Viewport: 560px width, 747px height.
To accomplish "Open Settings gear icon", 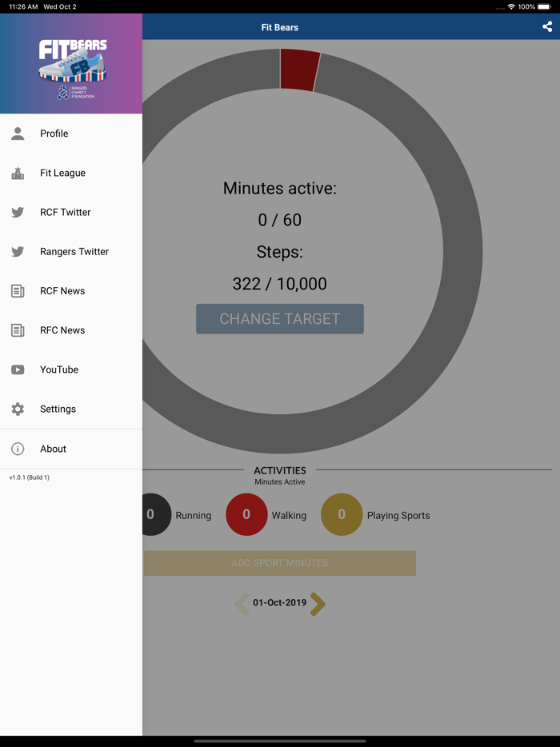I will (x=18, y=409).
